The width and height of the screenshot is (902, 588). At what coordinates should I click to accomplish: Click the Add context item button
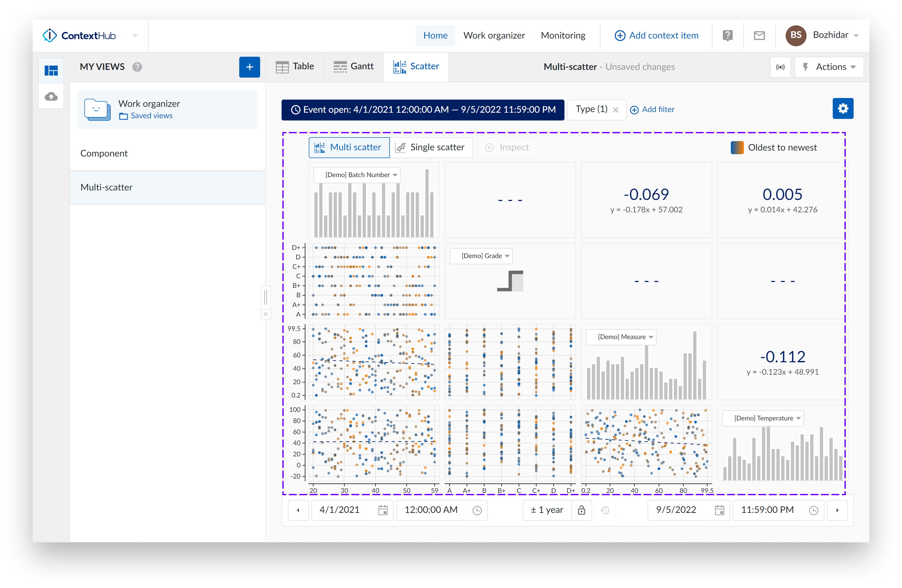pos(657,35)
